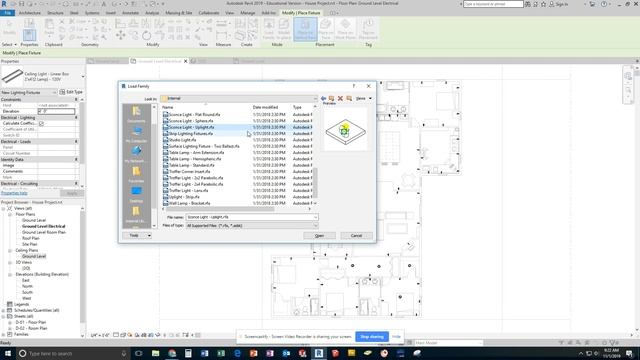Select Ground Level Room Plan view
640x360 pixels.
click(x=44, y=232)
